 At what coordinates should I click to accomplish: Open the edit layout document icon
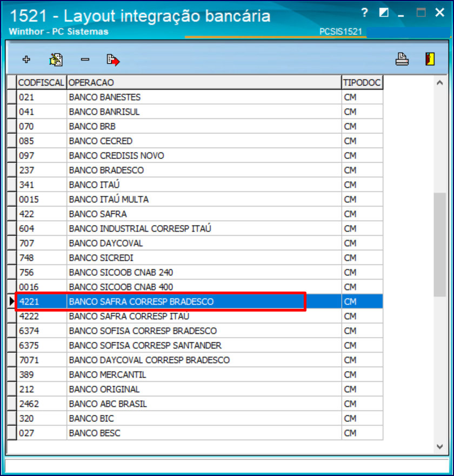pos(56,59)
